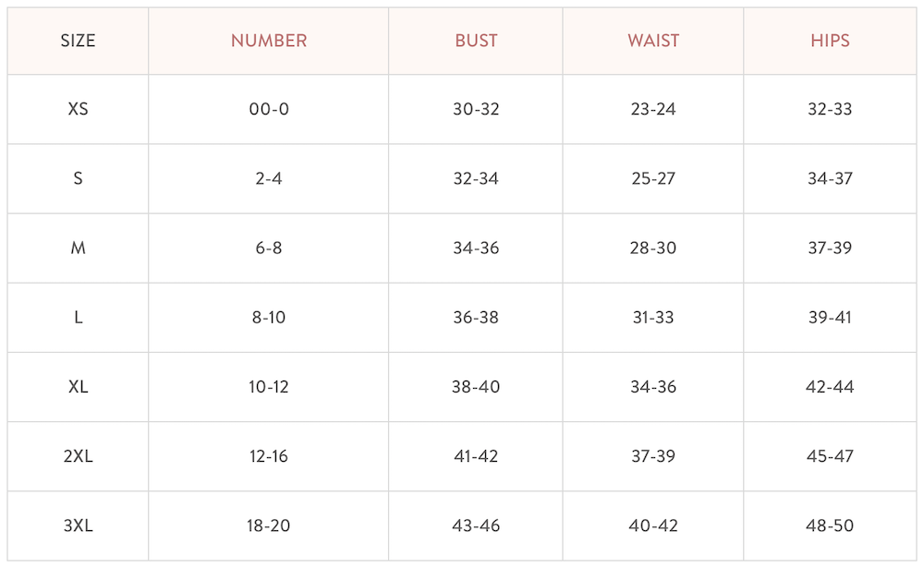Select the XS size row label

78,109
